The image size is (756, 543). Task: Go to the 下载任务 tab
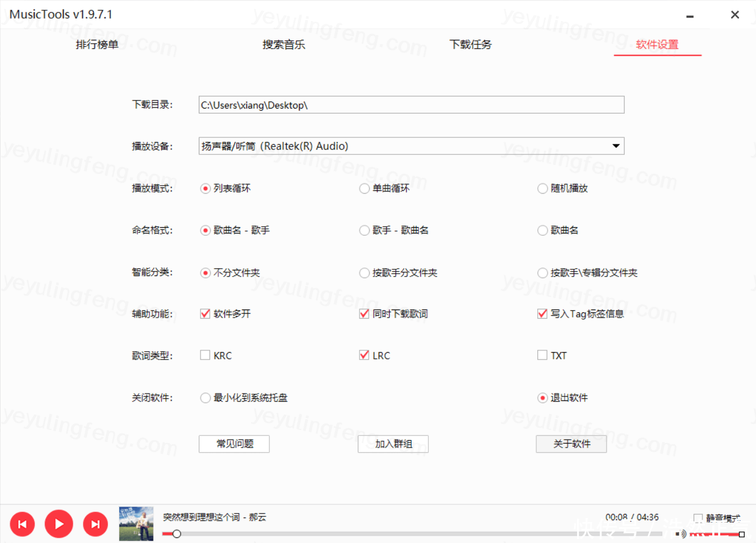[470, 44]
